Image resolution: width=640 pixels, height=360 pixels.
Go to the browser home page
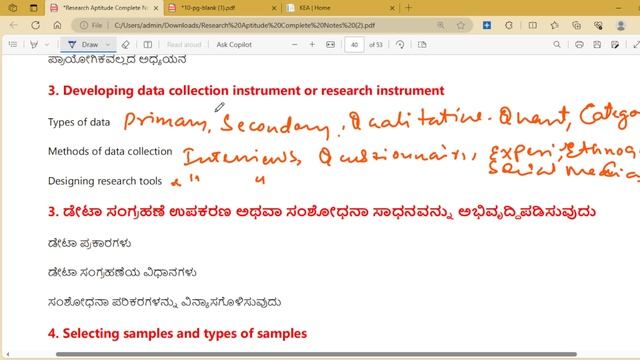[x=57, y=25]
